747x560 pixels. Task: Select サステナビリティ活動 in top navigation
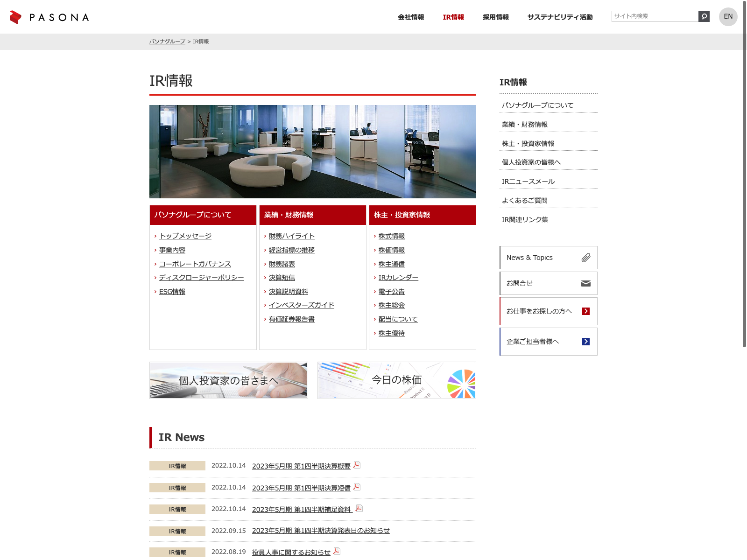560,17
